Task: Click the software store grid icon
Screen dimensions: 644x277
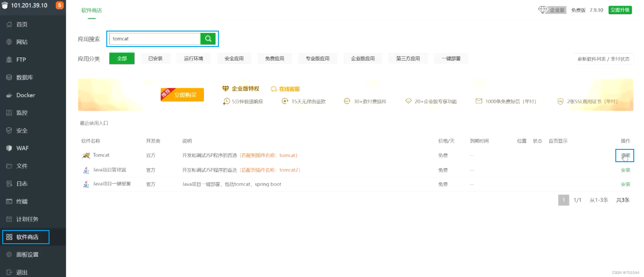Action: (x=9, y=237)
